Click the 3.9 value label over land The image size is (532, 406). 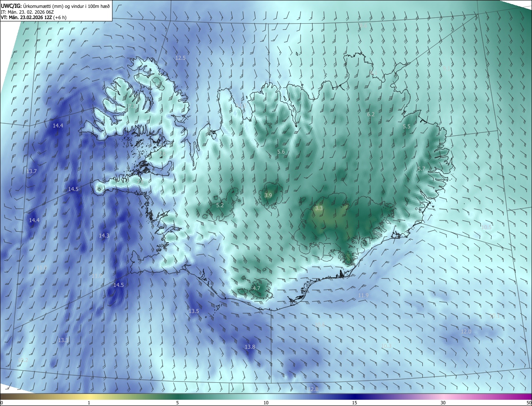(x=268, y=195)
